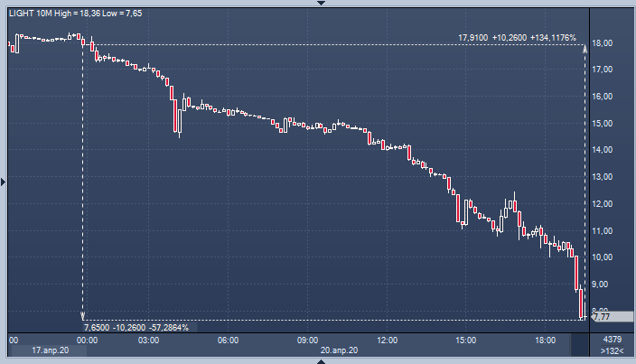
Task: Click the 15,00 price axis label
Action: click(603, 123)
